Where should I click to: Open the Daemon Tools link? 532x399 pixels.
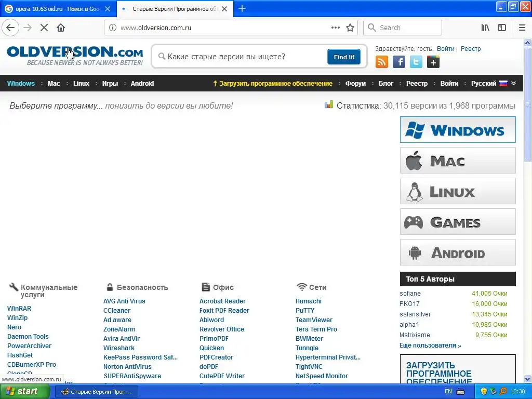28,337
